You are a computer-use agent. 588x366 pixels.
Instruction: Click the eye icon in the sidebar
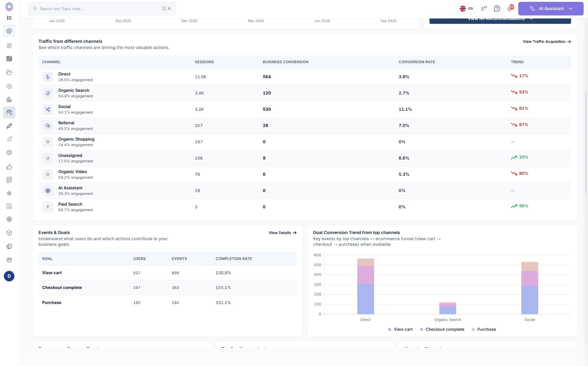pyautogui.click(x=9, y=86)
